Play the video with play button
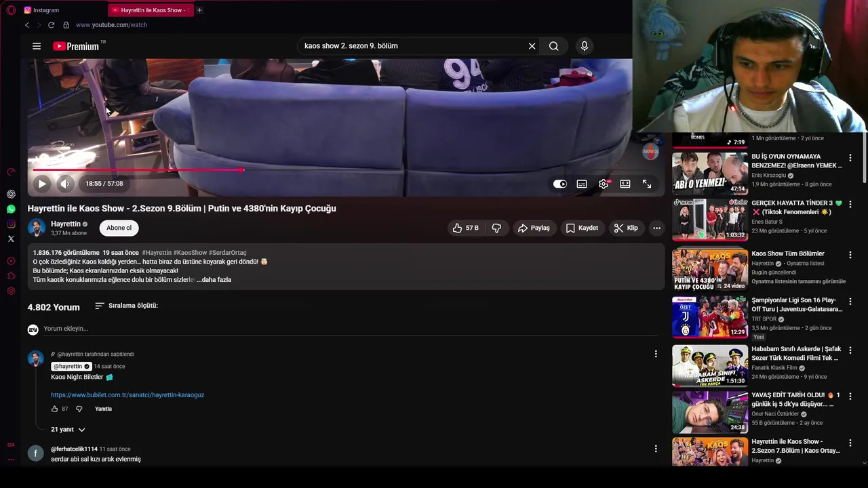This screenshot has width=868, height=488. tap(42, 184)
